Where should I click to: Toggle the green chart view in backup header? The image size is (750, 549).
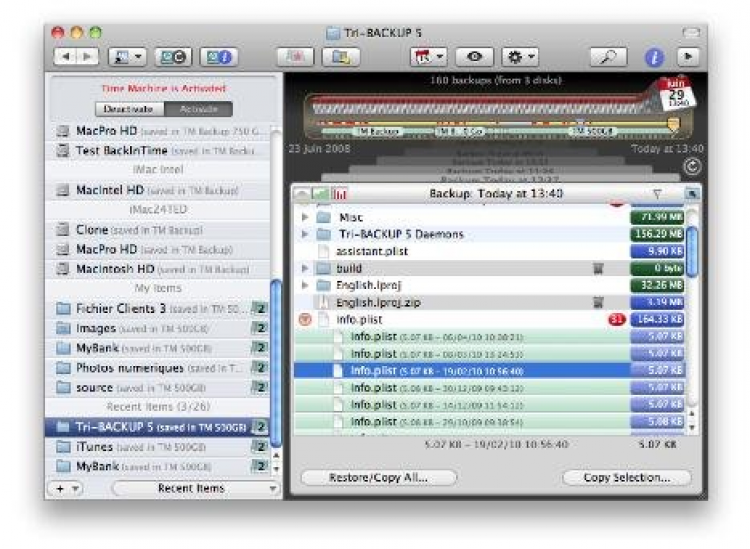click(320, 194)
